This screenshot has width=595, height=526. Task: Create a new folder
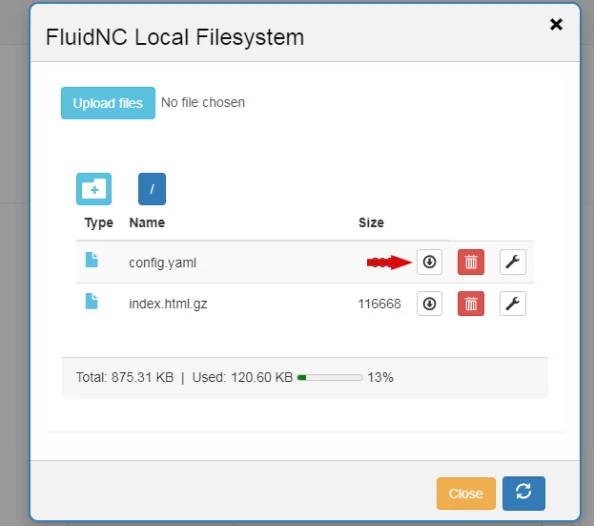coord(94,189)
